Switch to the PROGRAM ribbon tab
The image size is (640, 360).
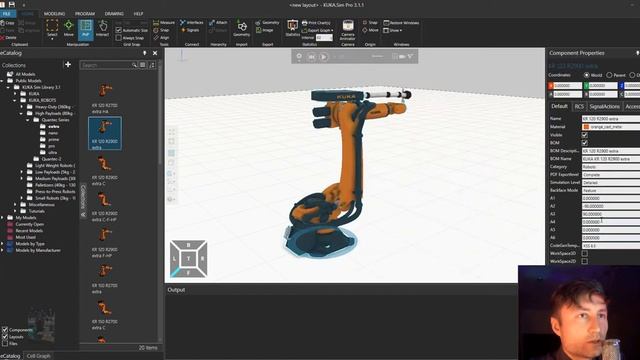coord(85,14)
